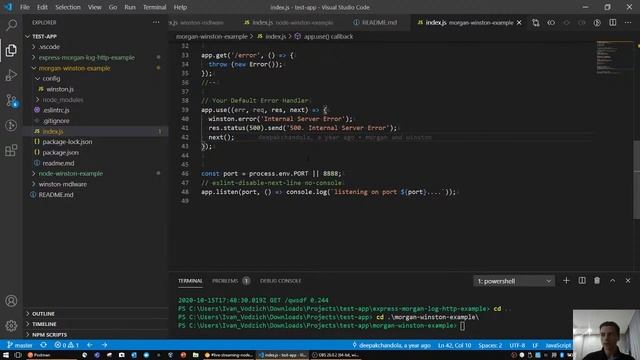Open Postman from the taskbar
The width and height of the screenshot is (640, 360).
(39, 355)
